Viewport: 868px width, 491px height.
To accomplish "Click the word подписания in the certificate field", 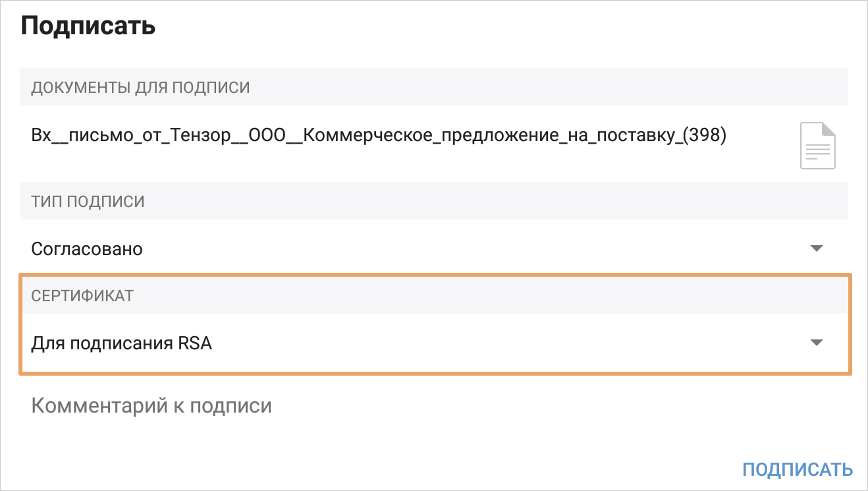I will 122,344.
